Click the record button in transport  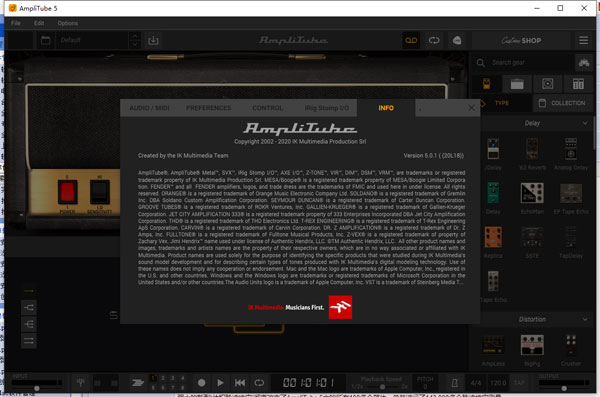point(201,382)
